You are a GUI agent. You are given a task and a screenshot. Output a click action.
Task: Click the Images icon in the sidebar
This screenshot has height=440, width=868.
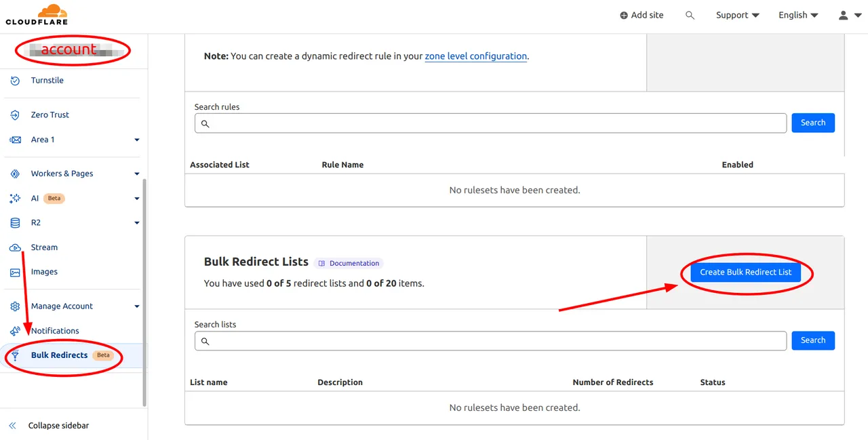point(16,272)
